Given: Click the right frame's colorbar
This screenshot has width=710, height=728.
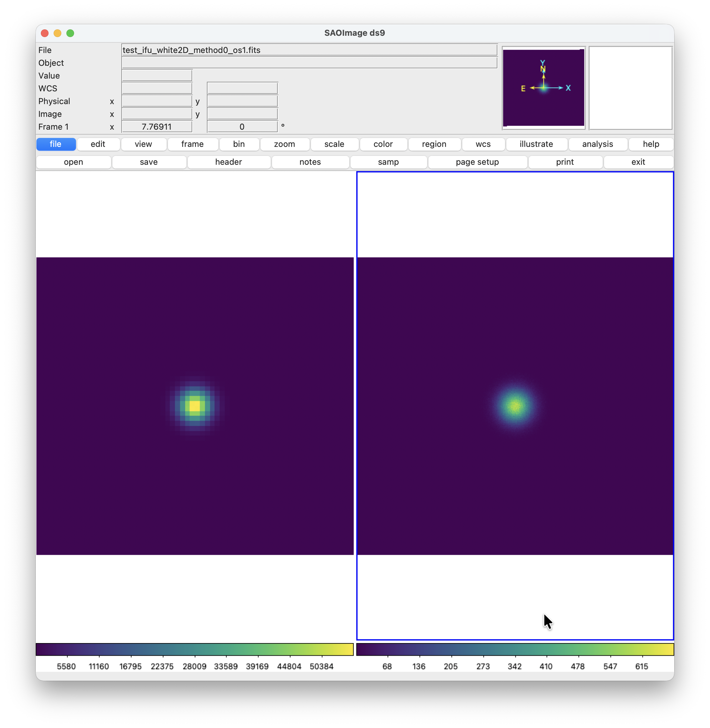Looking at the screenshot, I should [515, 649].
